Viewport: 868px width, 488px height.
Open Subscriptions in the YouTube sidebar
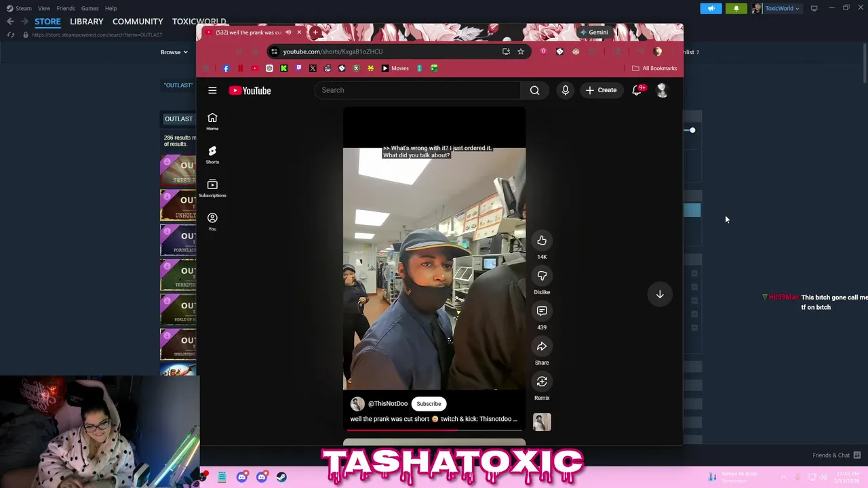(x=212, y=188)
